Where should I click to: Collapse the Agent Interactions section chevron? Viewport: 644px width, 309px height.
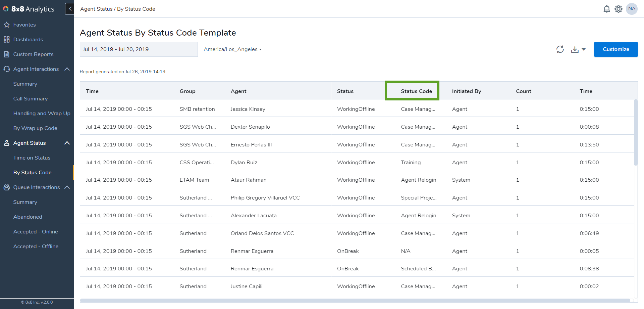67,69
